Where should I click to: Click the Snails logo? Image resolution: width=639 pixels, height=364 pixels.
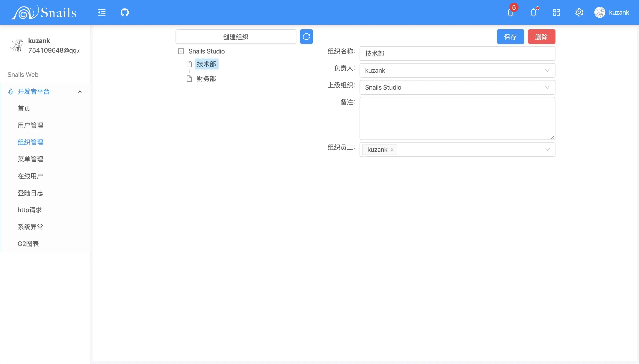(44, 12)
